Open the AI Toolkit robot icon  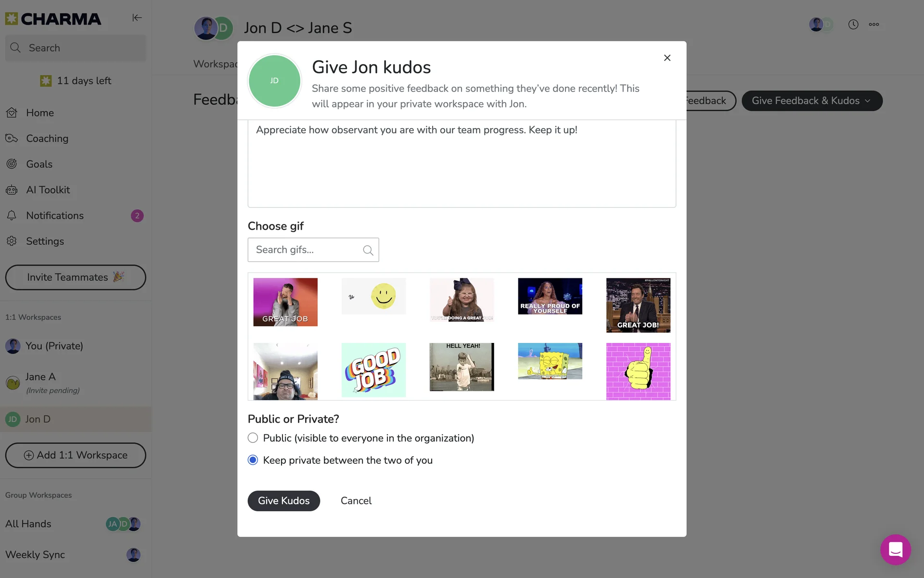click(x=12, y=190)
